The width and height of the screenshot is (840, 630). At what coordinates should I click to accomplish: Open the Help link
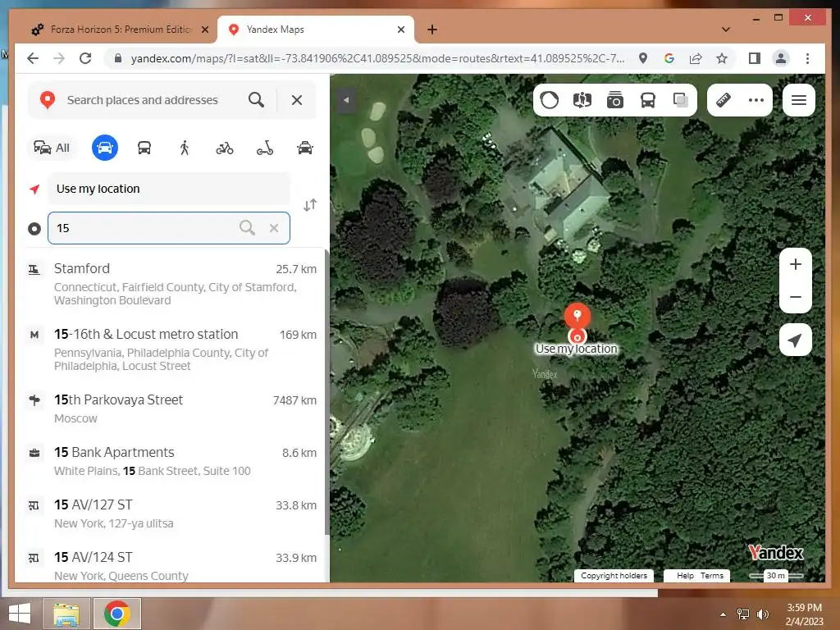[x=685, y=575]
